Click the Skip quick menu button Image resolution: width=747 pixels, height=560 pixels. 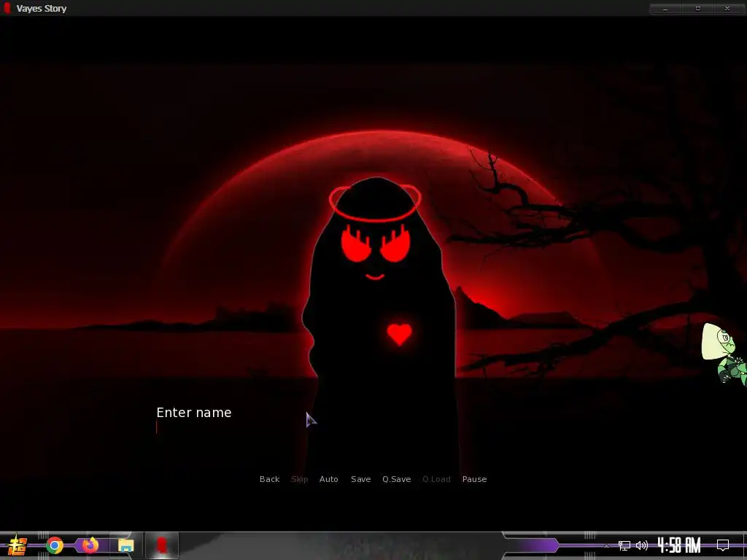pos(299,479)
